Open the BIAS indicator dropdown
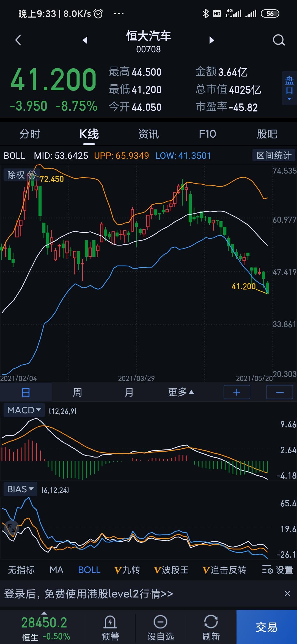297x644 pixels. [x=20, y=489]
